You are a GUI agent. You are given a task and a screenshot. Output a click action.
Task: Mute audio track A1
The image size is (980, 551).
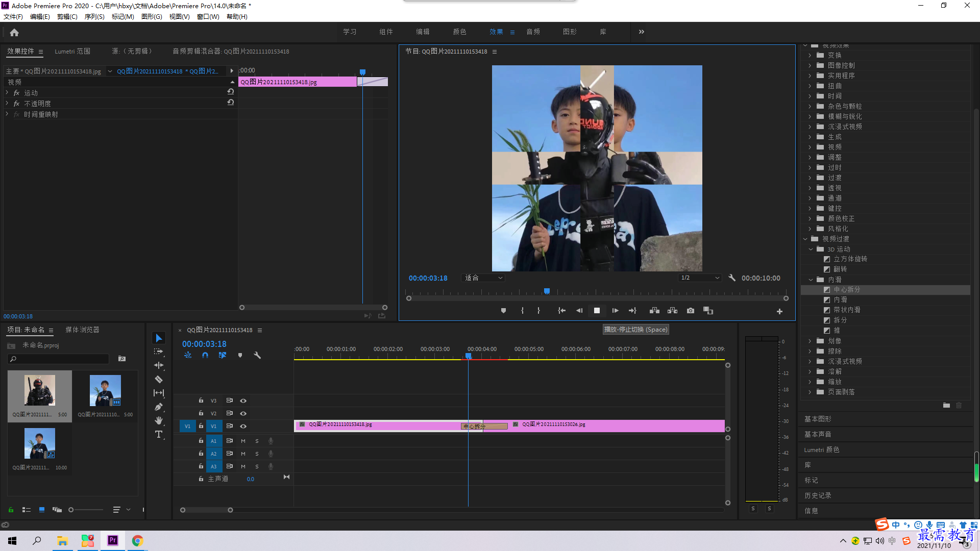[x=243, y=441]
